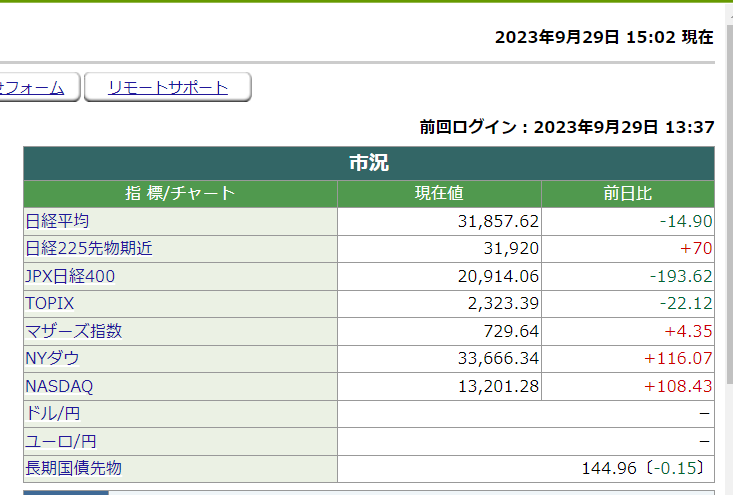Click the リモートサポート button
This screenshot has width=733, height=495.
click(x=167, y=88)
